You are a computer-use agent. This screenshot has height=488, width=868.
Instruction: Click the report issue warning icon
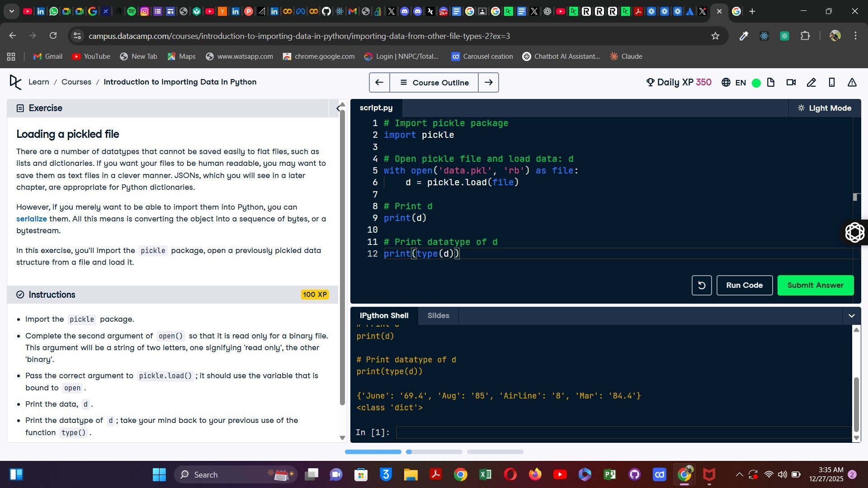852,82
